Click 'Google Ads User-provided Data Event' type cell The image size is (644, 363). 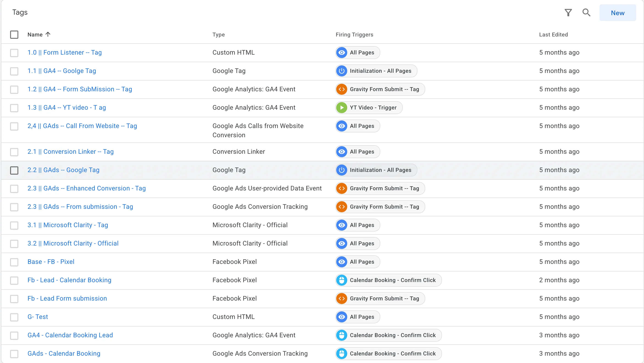click(x=267, y=188)
